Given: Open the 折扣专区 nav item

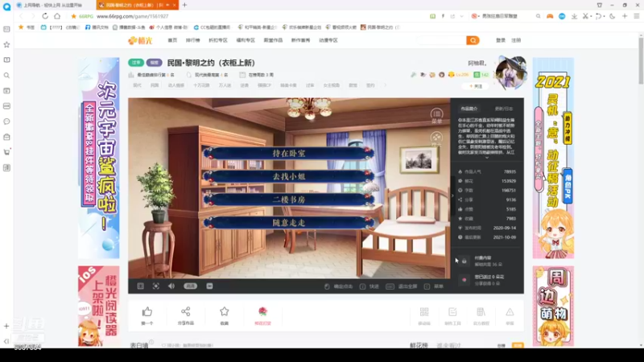Looking at the screenshot, I should click(x=217, y=40).
